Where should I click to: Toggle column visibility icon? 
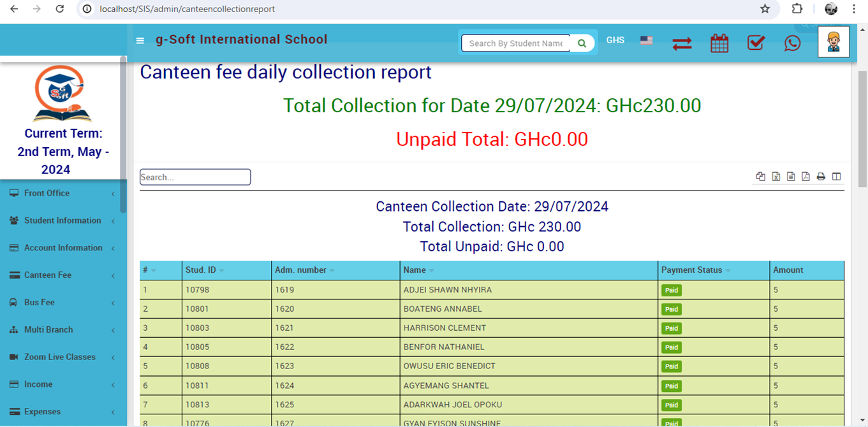point(836,177)
